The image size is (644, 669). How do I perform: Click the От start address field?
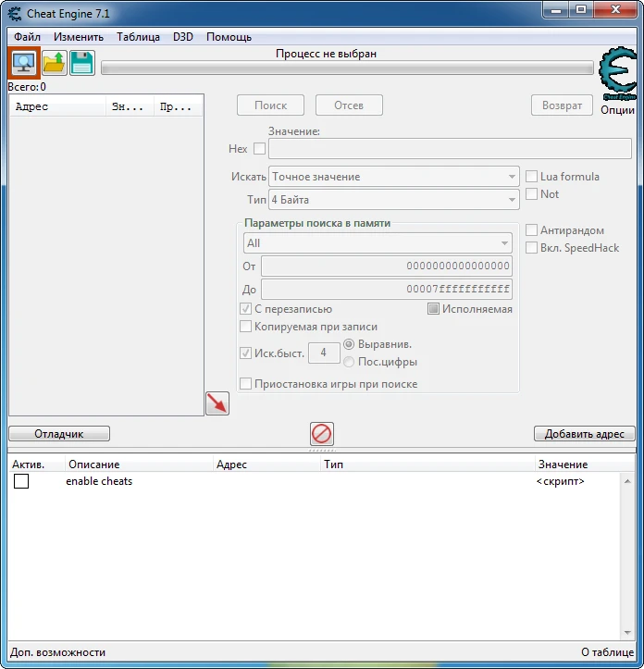pyautogui.click(x=387, y=266)
